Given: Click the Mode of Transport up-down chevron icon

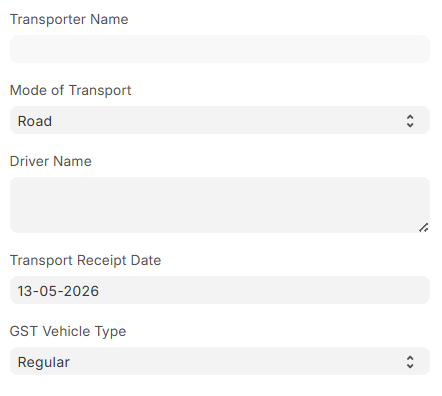Looking at the screenshot, I should pyautogui.click(x=410, y=121).
